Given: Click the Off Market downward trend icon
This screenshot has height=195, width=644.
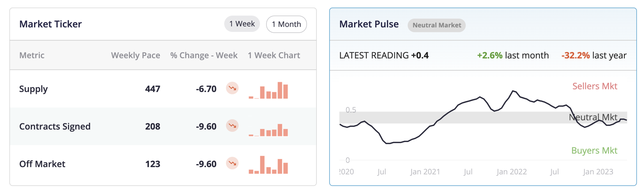Looking at the screenshot, I should (232, 164).
